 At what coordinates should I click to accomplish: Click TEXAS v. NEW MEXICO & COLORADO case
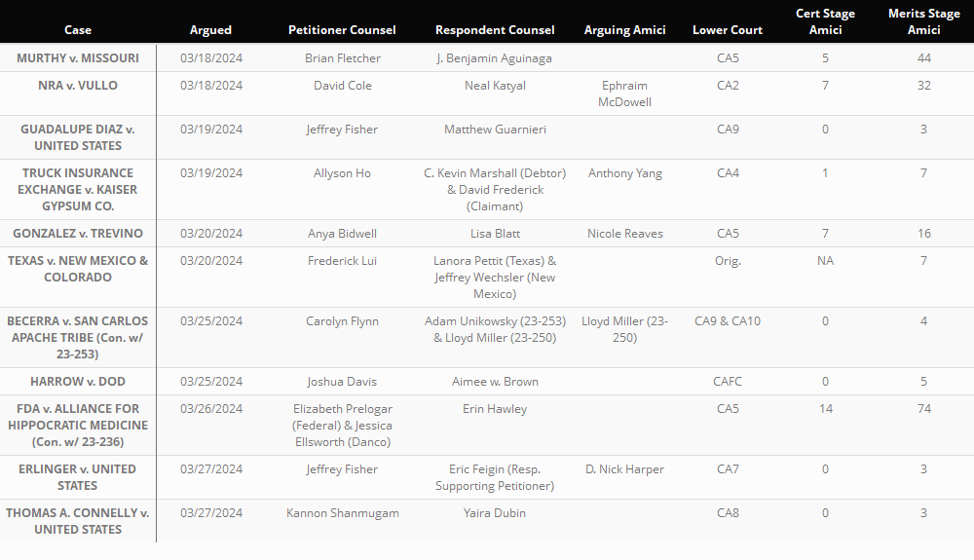78,269
